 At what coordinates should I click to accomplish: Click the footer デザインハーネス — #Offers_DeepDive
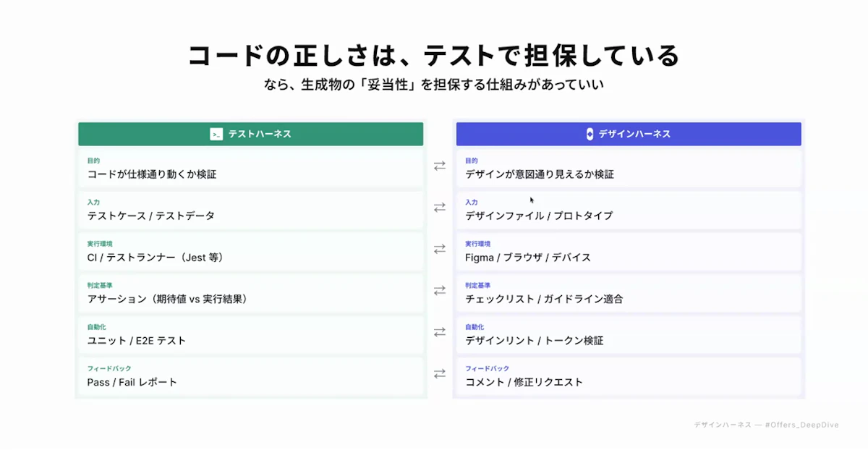coord(766,425)
